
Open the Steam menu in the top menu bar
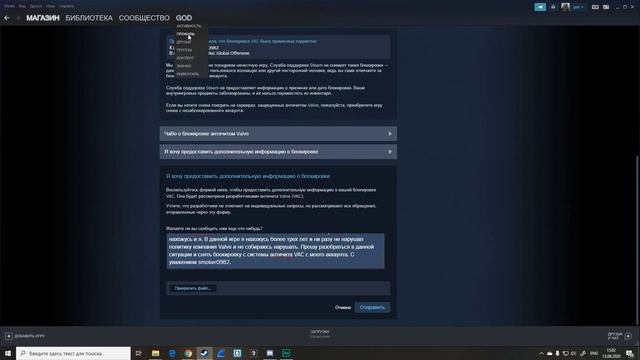pyautogui.click(x=9, y=6)
